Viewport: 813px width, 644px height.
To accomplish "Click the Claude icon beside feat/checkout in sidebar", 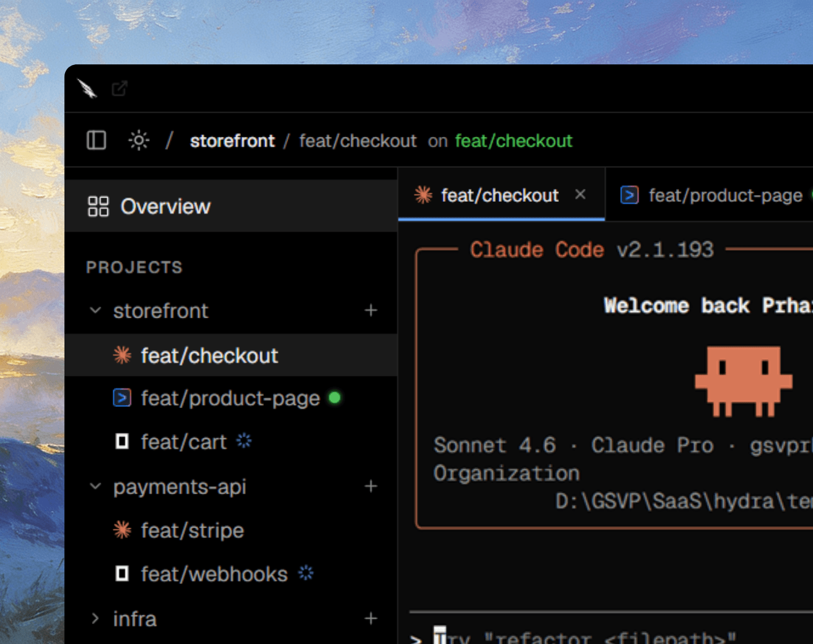I will (x=122, y=355).
